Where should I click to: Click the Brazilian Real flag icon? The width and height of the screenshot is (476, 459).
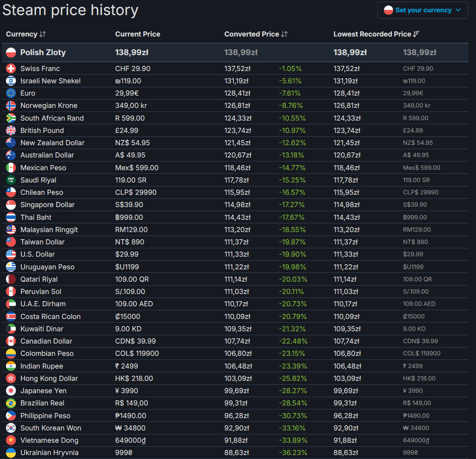11,403
